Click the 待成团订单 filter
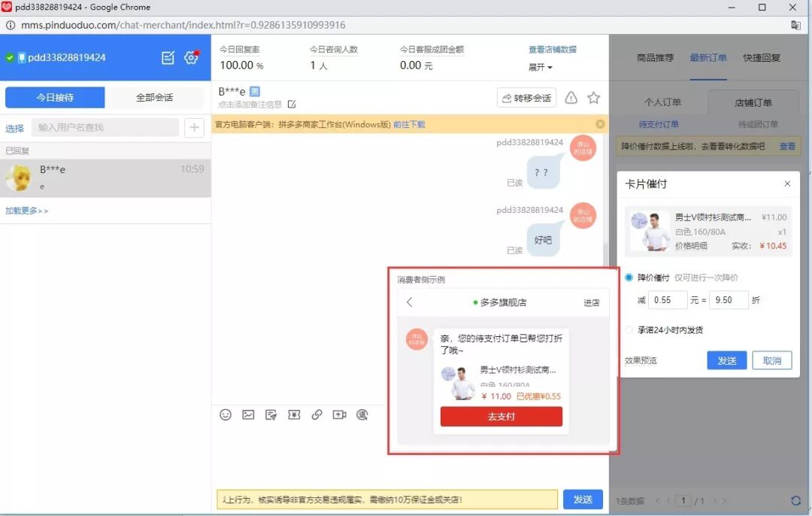Viewport: 812px width, 516px height. coord(758,124)
